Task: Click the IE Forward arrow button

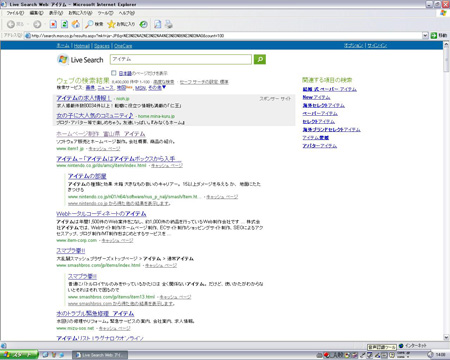Action: pyautogui.click(x=37, y=24)
